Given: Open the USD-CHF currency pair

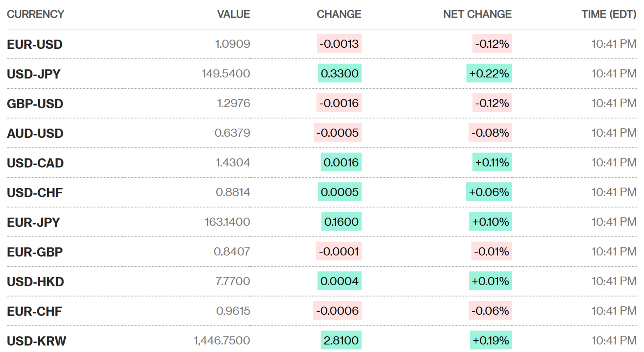Looking at the screenshot, I should tap(35, 193).
